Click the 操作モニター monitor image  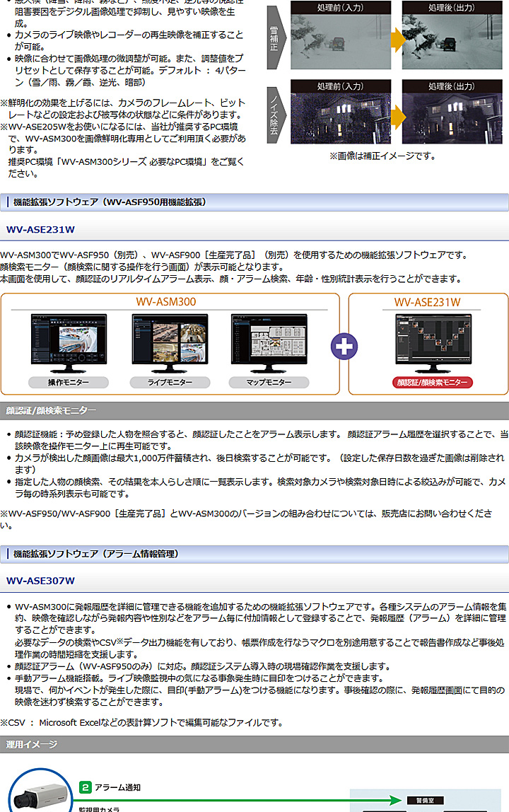(x=69, y=343)
